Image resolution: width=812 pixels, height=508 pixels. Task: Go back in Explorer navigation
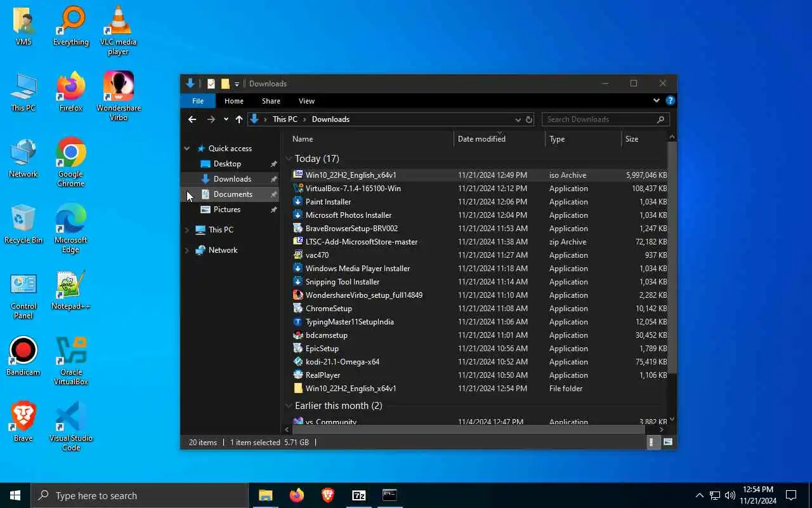(x=192, y=119)
